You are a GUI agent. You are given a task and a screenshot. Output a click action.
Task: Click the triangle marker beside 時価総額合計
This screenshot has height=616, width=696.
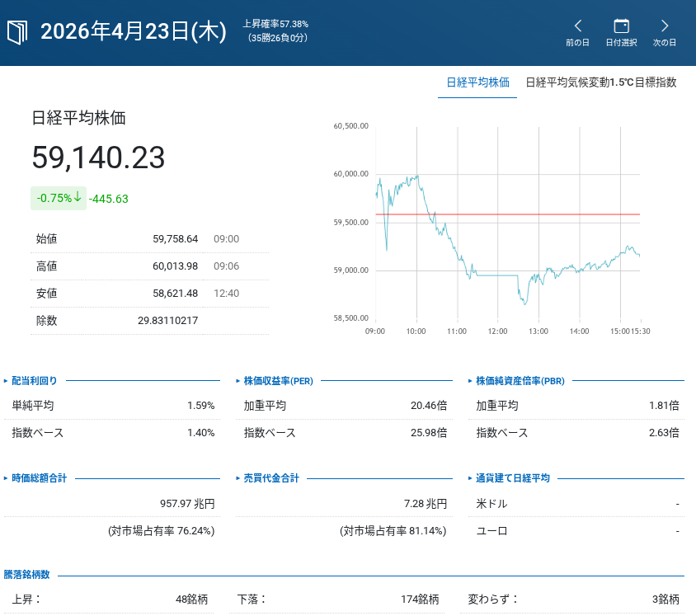click(6, 478)
